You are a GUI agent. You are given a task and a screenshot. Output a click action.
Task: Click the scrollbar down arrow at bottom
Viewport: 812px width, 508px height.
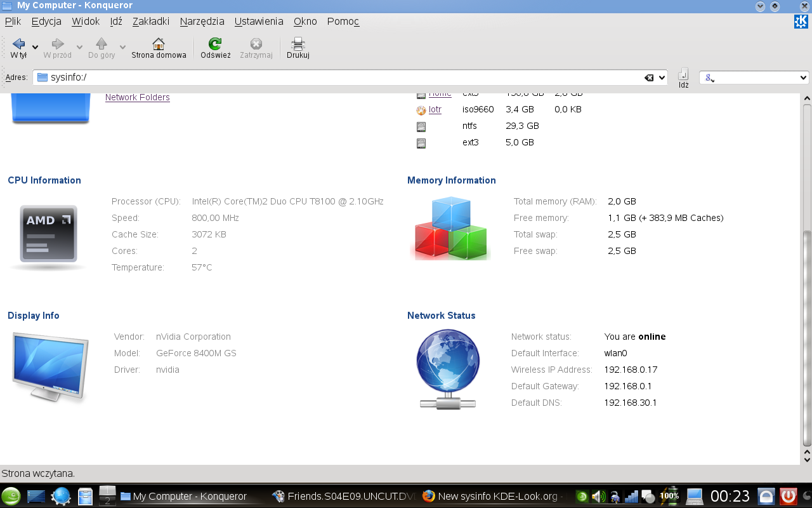[807, 459]
